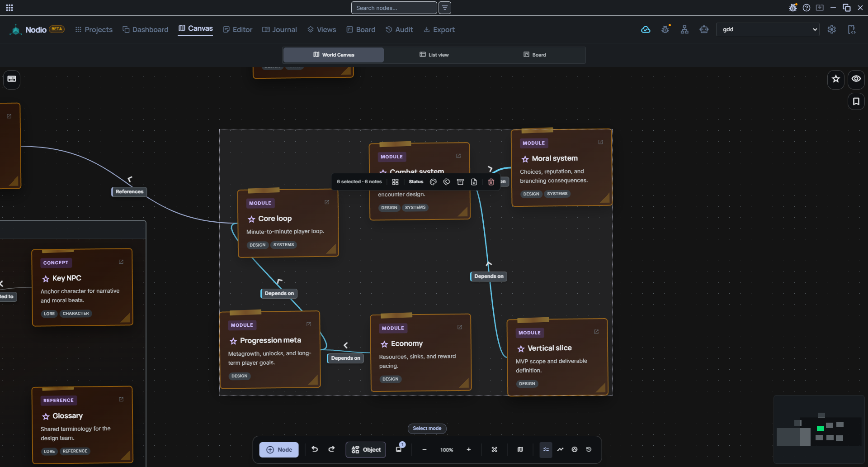Switch to the Board sub-view

[x=535, y=55]
